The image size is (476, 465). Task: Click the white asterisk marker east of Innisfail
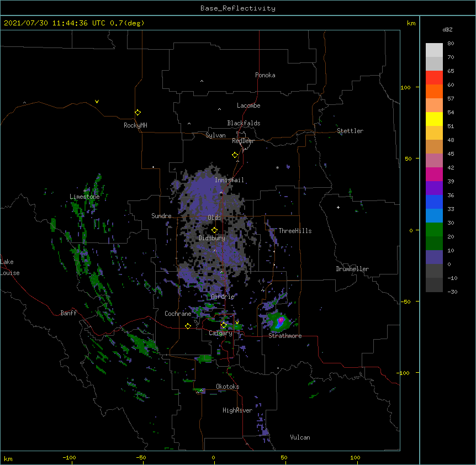point(277,167)
